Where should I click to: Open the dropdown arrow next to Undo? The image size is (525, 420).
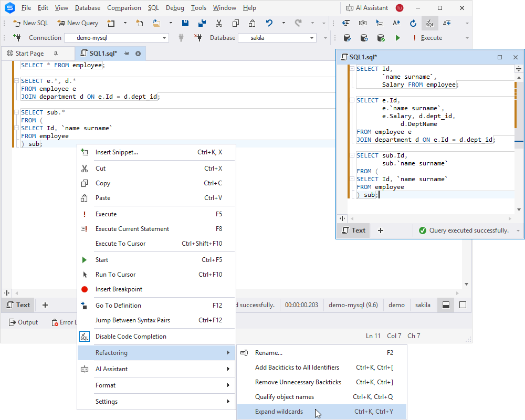[283, 23]
